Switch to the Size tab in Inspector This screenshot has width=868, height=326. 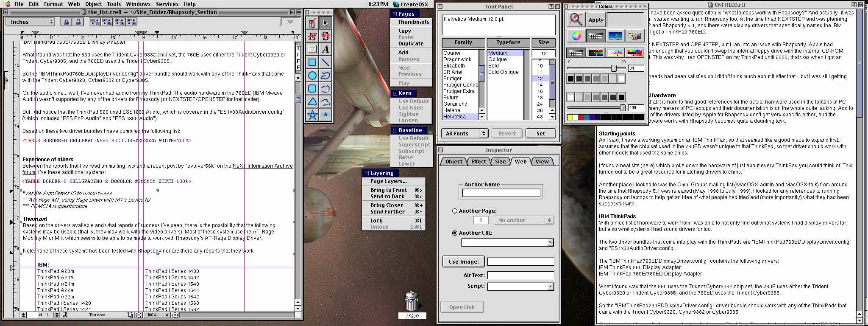click(500, 162)
